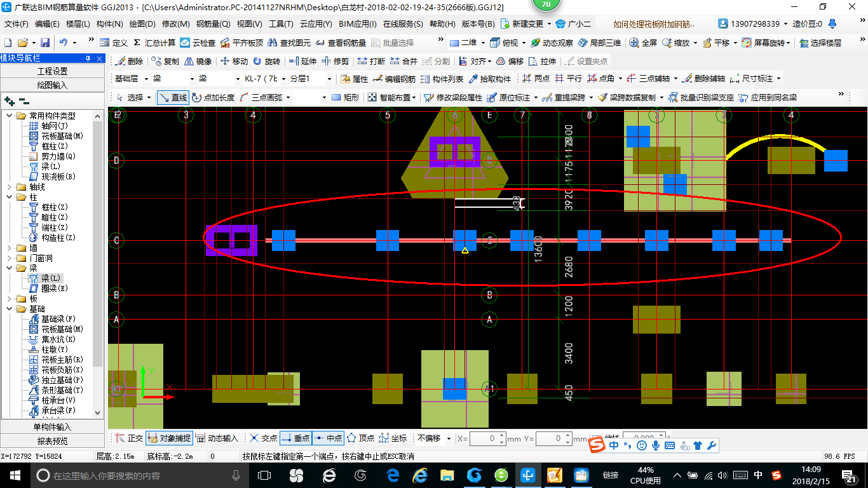
Task: Switch to 局部三维 partial 3D
Action: [x=599, y=43]
